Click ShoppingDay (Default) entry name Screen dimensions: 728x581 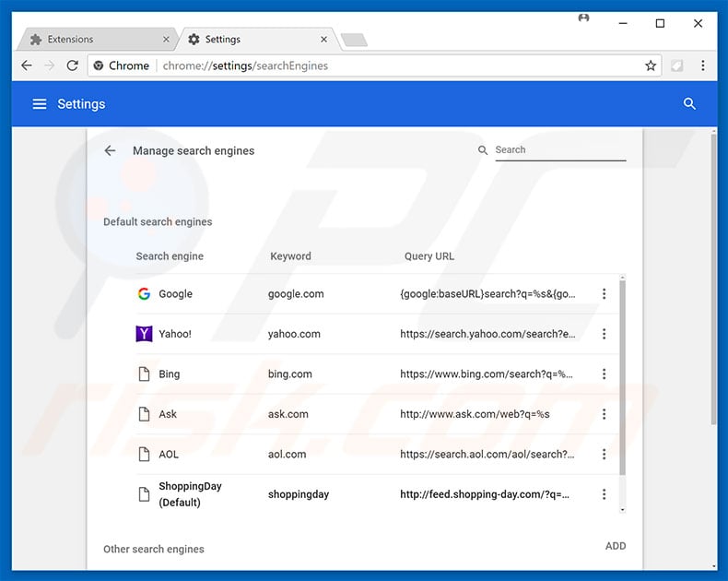[191, 494]
